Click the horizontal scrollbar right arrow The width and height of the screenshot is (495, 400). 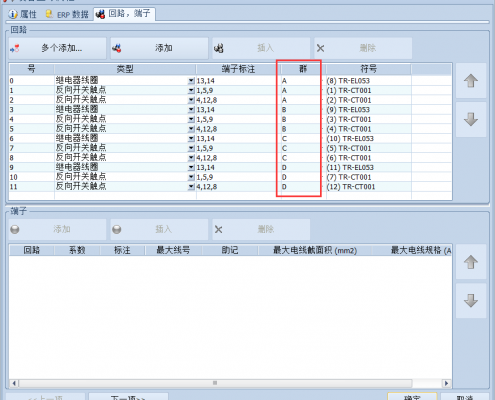pos(446,383)
